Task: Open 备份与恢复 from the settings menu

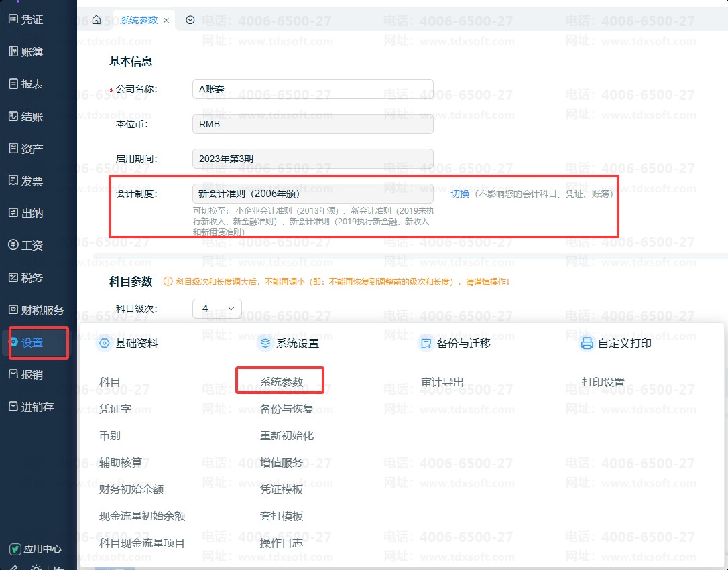Action: 286,409
